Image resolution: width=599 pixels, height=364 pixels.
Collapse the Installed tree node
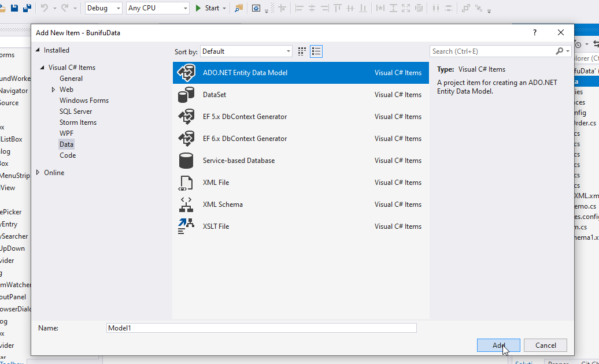pyautogui.click(x=38, y=50)
